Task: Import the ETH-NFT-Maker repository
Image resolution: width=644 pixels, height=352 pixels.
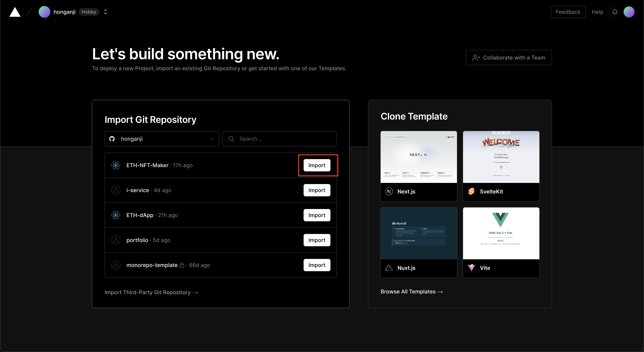Action: coord(317,165)
